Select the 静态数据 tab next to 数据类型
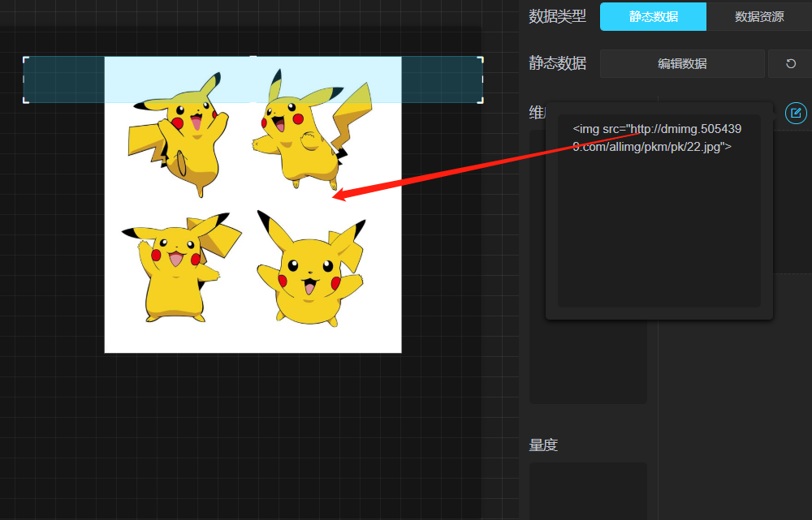812x520 pixels. pyautogui.click(x=653, y=16)
